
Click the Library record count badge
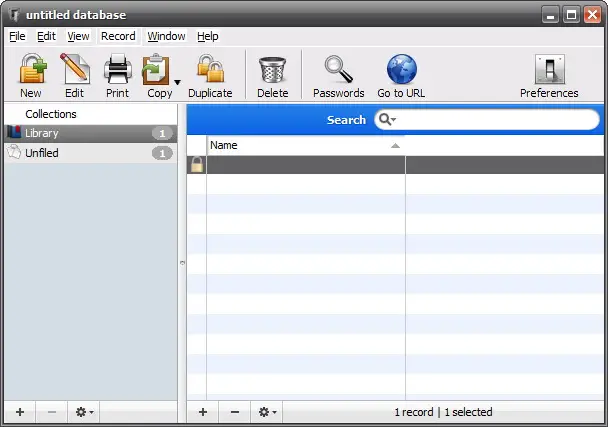point(162,134)
